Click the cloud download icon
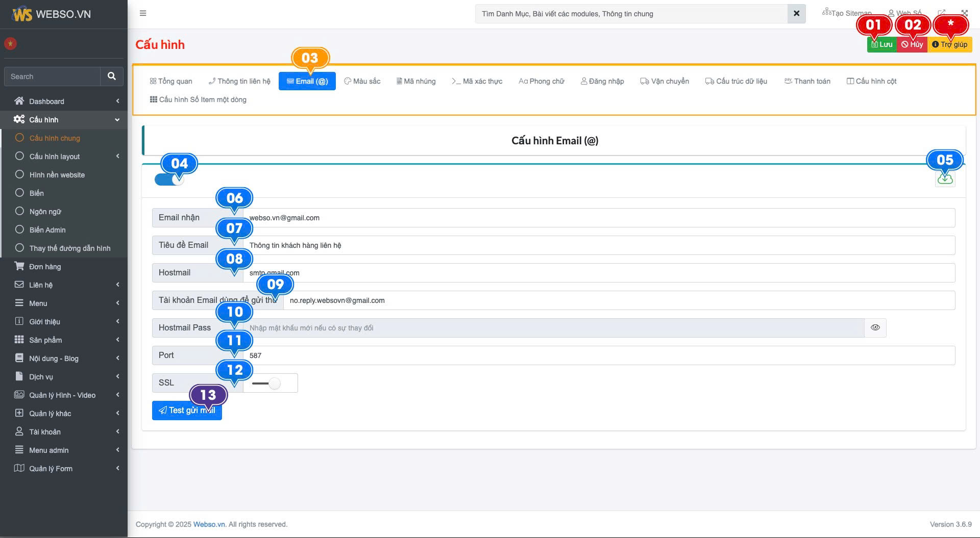 click(x=945, y=179)
